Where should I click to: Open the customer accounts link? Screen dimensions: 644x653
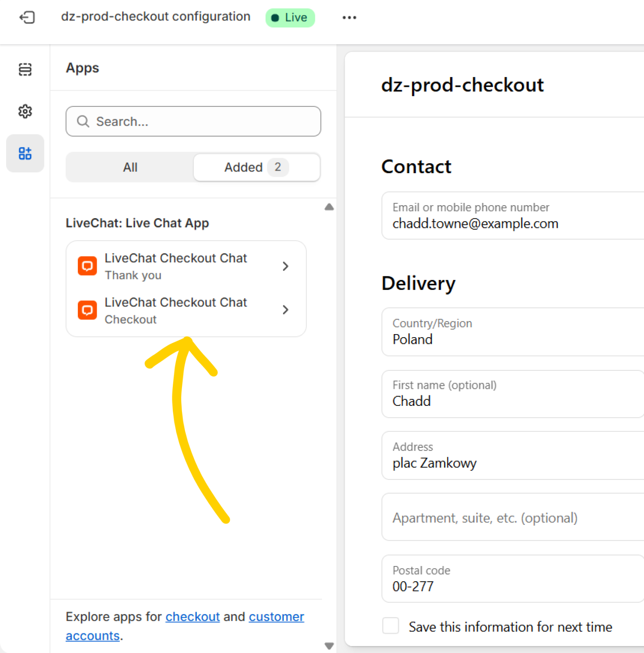pyautogui.click(x=185, y=626)
